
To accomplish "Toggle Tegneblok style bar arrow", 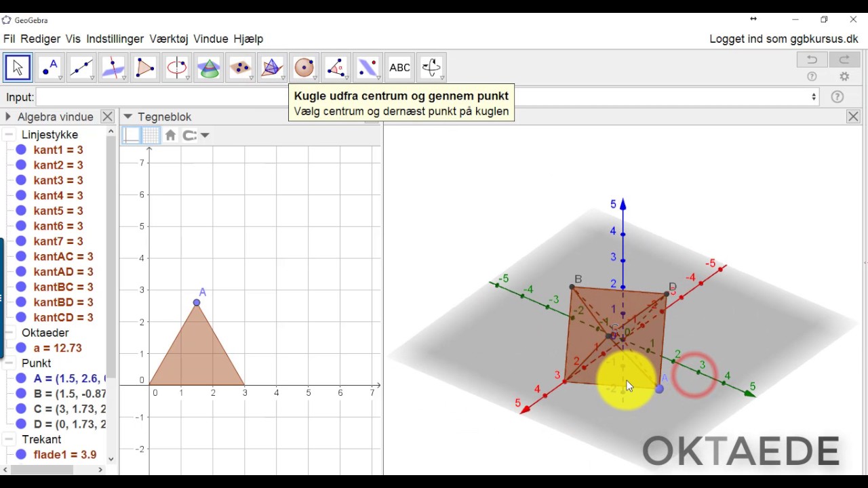I will click(127, 117).
